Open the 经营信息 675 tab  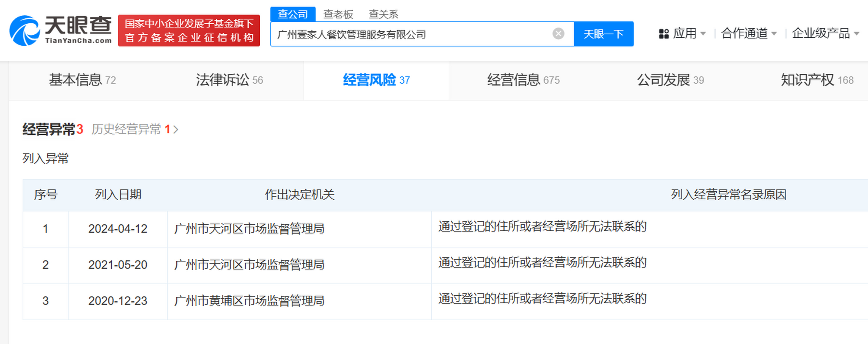coord(523,80)
